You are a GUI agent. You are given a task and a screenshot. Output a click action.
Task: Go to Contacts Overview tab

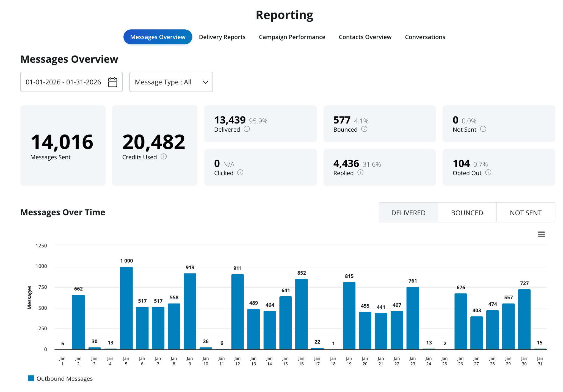coord(365,37)
